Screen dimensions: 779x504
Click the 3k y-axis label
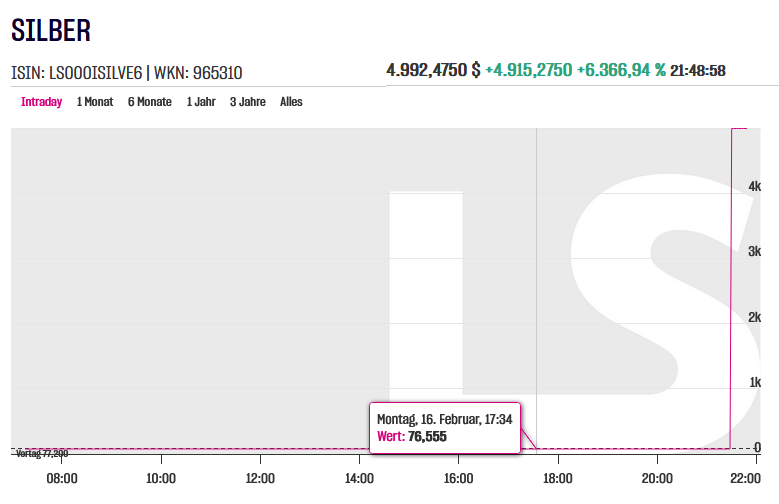[754, 252]
